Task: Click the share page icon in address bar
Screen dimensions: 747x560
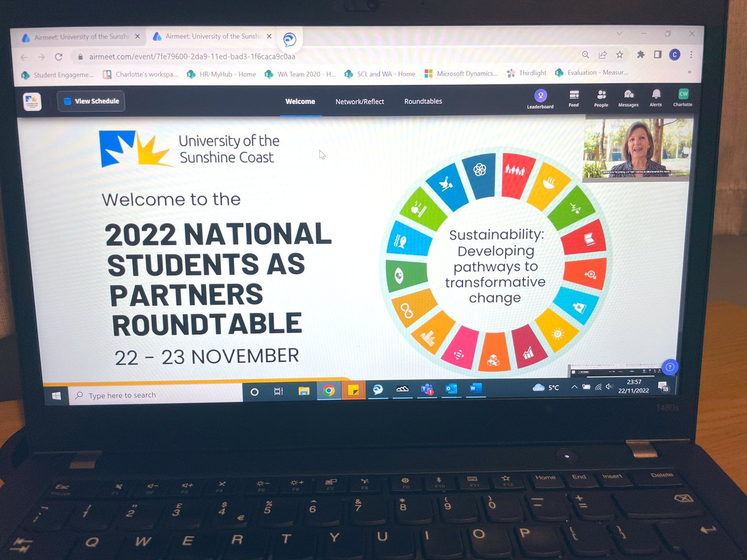Action: tap(603, 55)
